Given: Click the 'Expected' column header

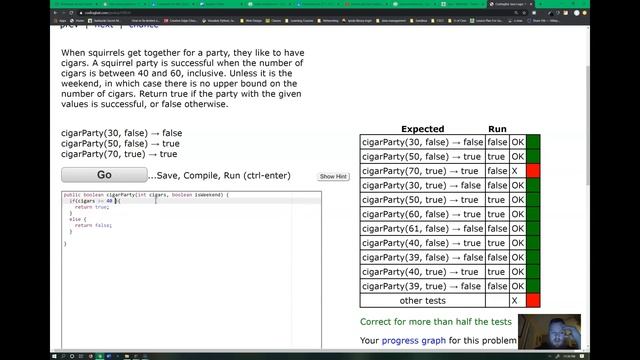Looking at the screenshot, I should [x=422, y=129].
